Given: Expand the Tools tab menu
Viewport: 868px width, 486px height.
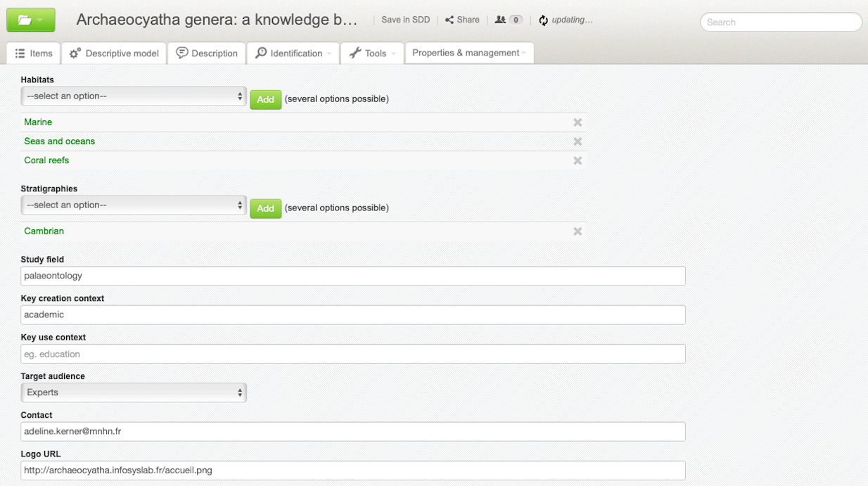Looking at the screenshot, I should pyautogui.click(x=372, y=53).
